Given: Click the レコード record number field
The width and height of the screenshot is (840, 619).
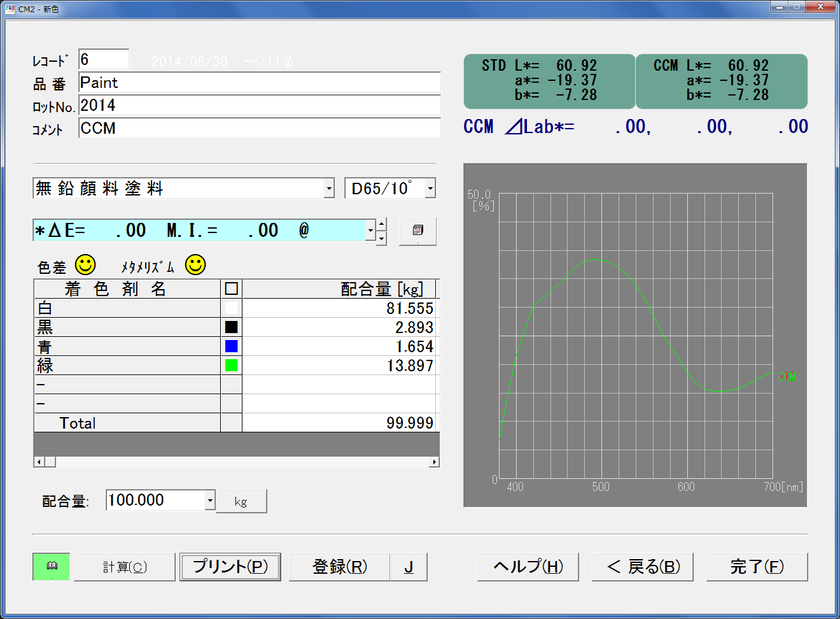Looking at the screenshot, I should click(x=104, y=59).
